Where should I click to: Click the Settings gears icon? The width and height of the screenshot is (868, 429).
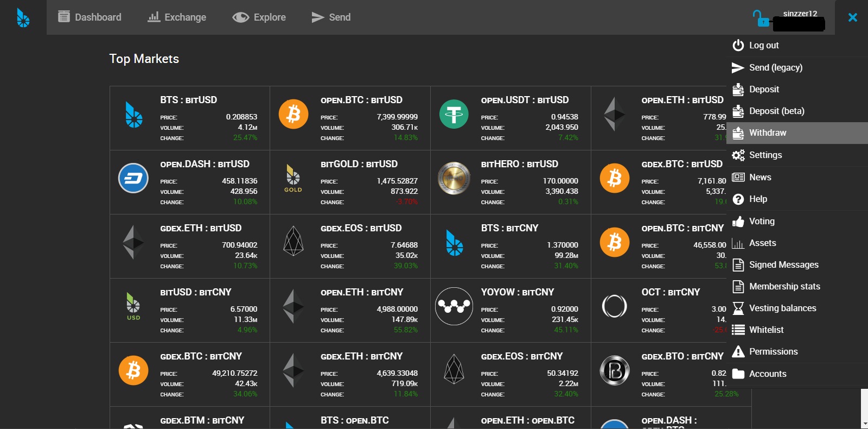[x=738, y=155]
